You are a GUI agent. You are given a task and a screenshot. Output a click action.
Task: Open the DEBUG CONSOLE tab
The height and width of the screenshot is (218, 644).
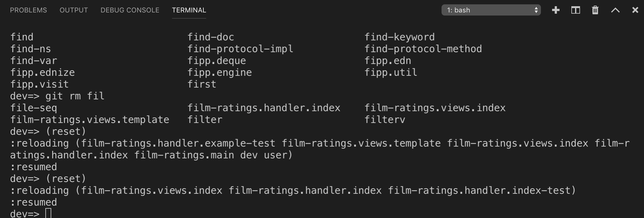130,10
